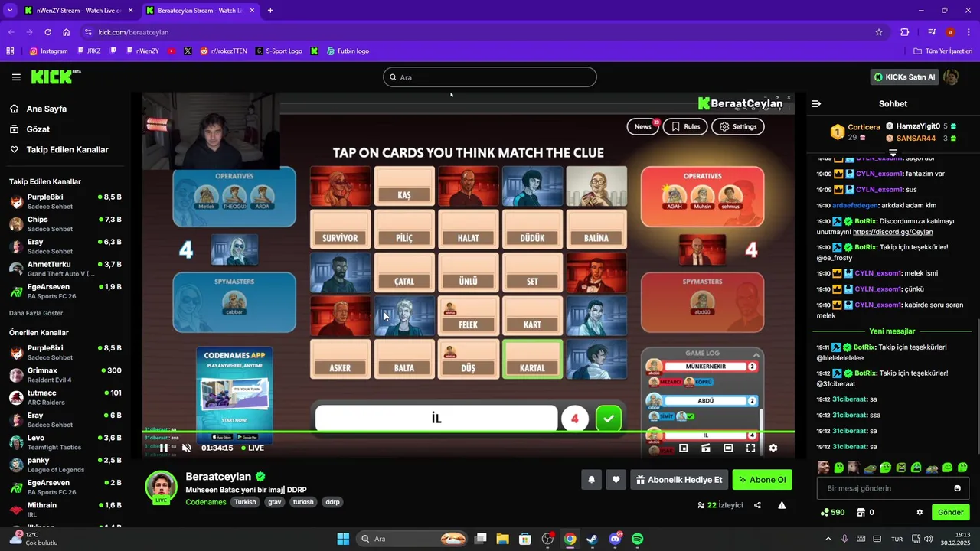Jump to new messages via Yeni mesajlar
This screenshot has width=980, height=551.
892,331
